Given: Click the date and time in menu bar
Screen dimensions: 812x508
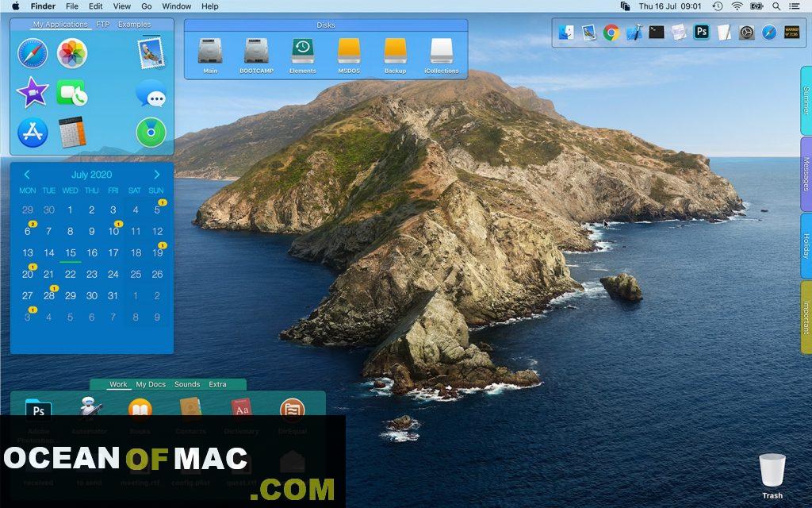Looking at the screenshot, I should click(670, 6).
